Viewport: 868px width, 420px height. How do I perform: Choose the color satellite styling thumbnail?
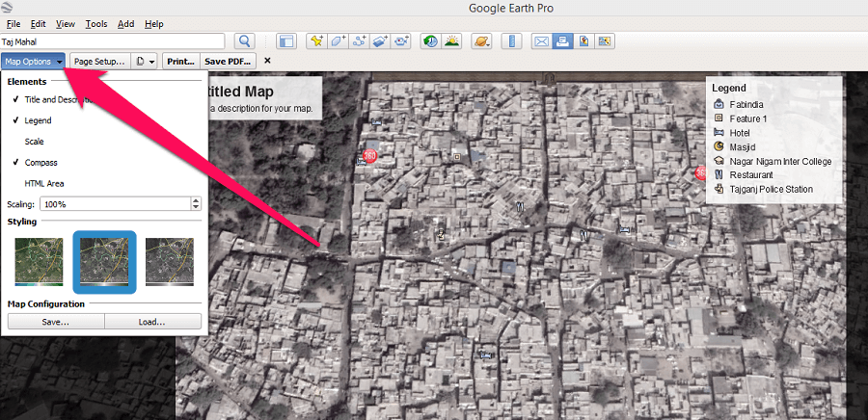click(x=39, y=262)
